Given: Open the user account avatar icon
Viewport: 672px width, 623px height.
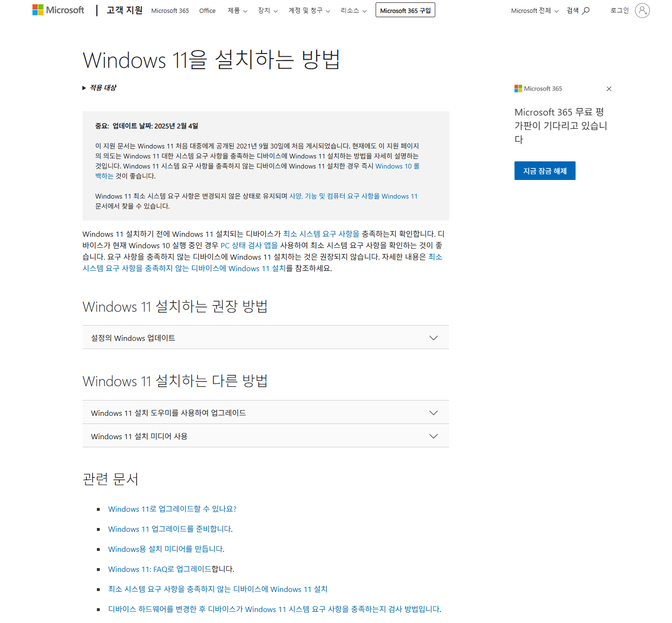Looking at the screenshot, I should pos(642,11).
